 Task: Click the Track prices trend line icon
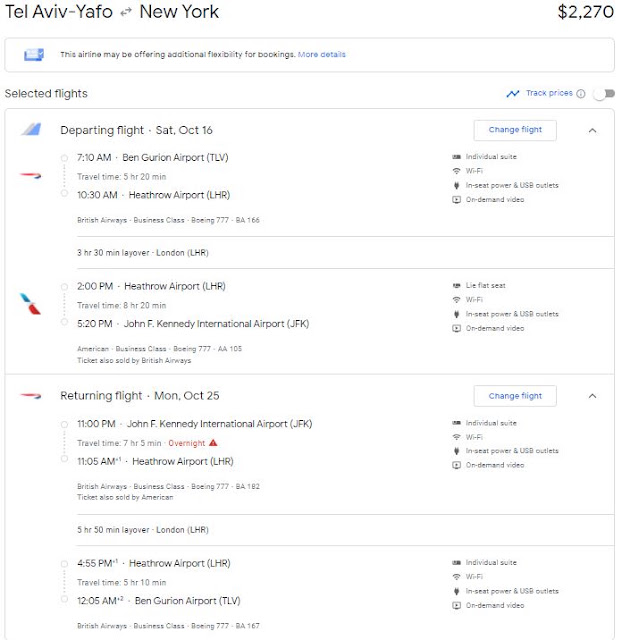click(513, 93)
